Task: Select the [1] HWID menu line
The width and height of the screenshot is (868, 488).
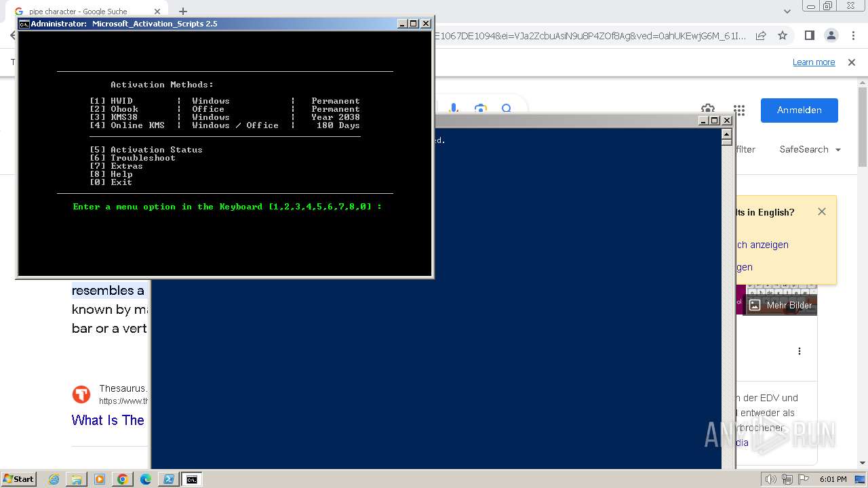Action: (224, 101)
